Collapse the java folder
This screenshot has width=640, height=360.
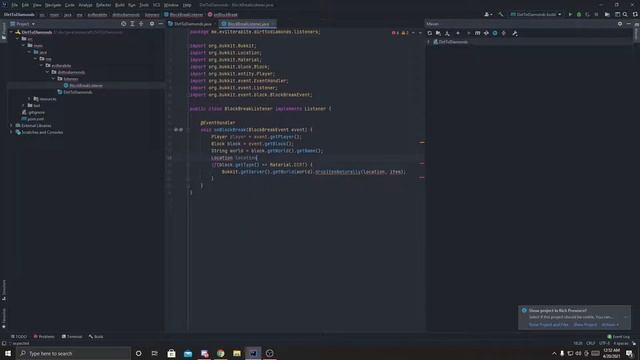pyautogui.click(x=30, y=52)
